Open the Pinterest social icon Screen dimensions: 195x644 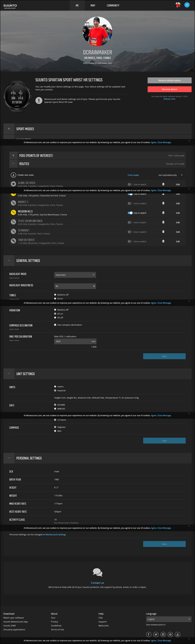point(170,635)
